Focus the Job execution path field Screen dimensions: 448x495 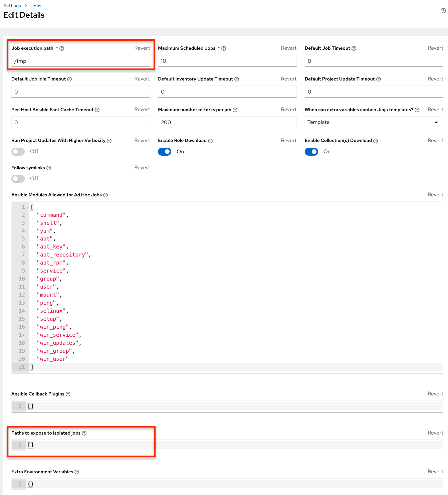[80, 61]
